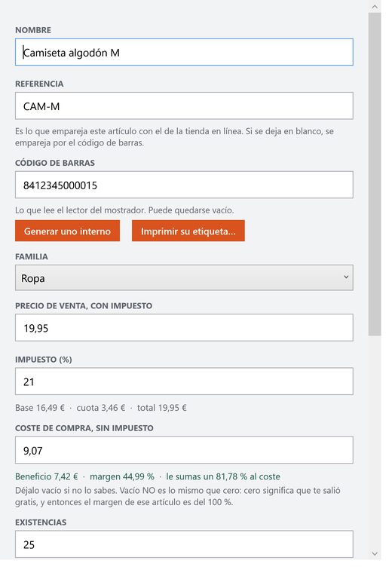
Task: Click the FAMILIA label
Action: pyautogui.click(x=32, y=257)
